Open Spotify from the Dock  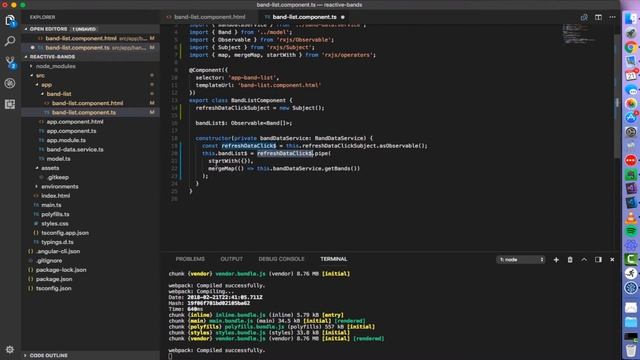(631, 231)
